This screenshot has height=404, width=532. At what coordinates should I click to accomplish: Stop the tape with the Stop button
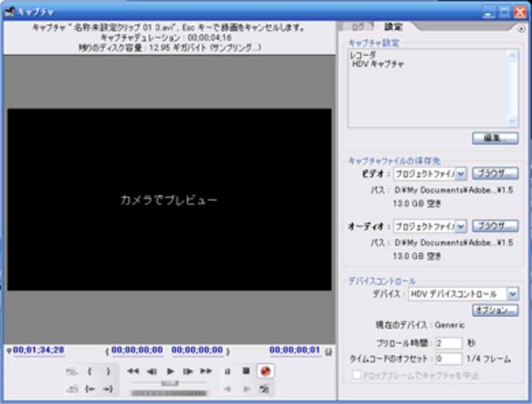(x=246, y=371)
